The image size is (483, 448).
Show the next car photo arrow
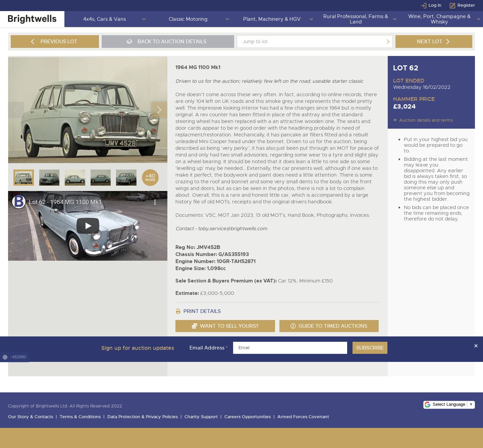point(159,110)
